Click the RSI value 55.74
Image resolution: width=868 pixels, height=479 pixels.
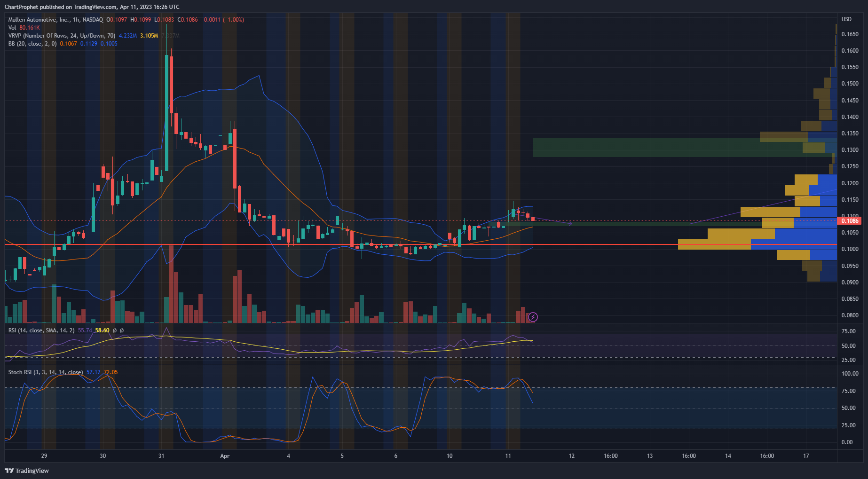85,330
